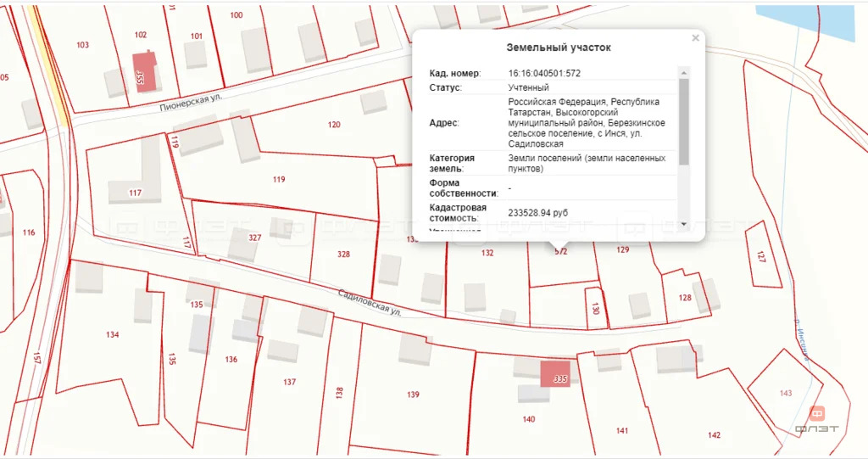Select parcel 127 beside the river
The image size is (868, 459).
point(763,256)
